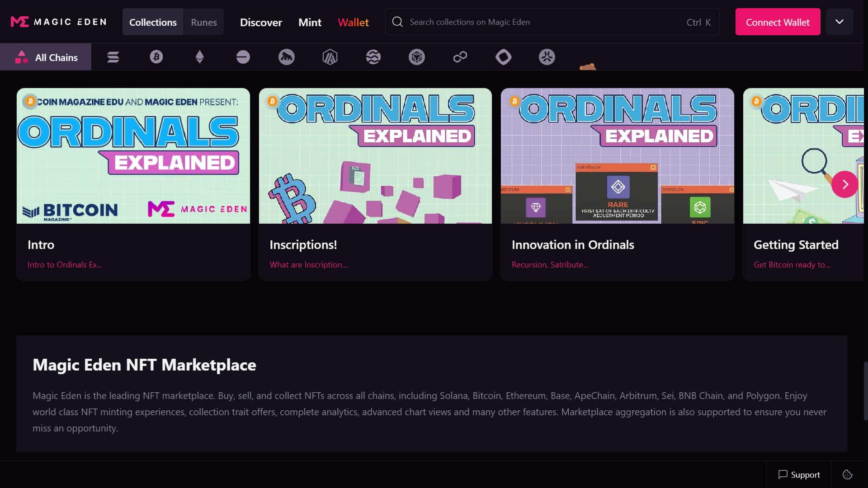Select the Sei chain icon

point(373,57)
